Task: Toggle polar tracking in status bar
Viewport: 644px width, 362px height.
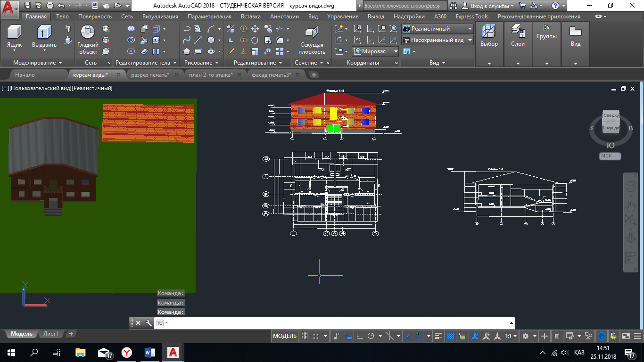Action: (x=371, y=336)
